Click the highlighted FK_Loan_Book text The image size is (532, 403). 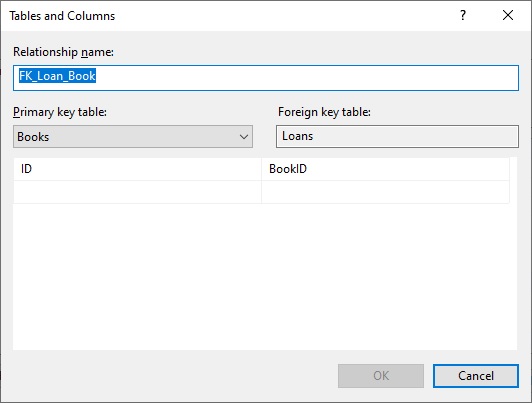coord(57,76)
